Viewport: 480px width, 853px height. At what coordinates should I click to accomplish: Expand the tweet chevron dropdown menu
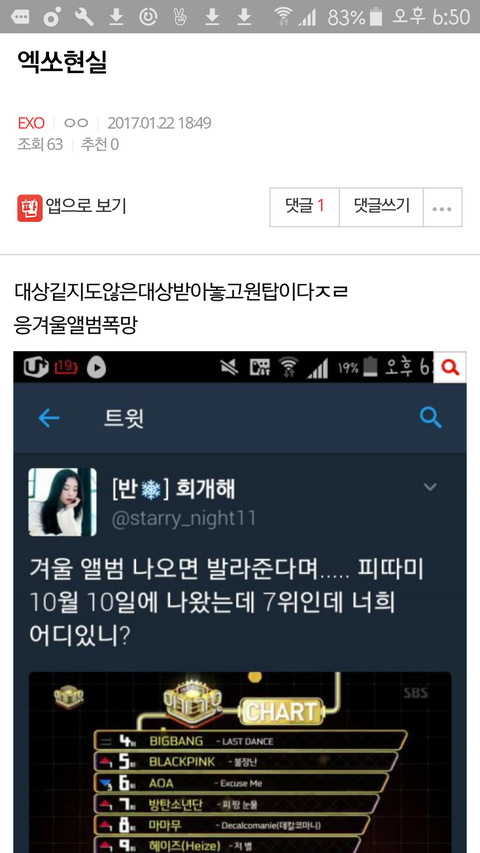[430, 487]
